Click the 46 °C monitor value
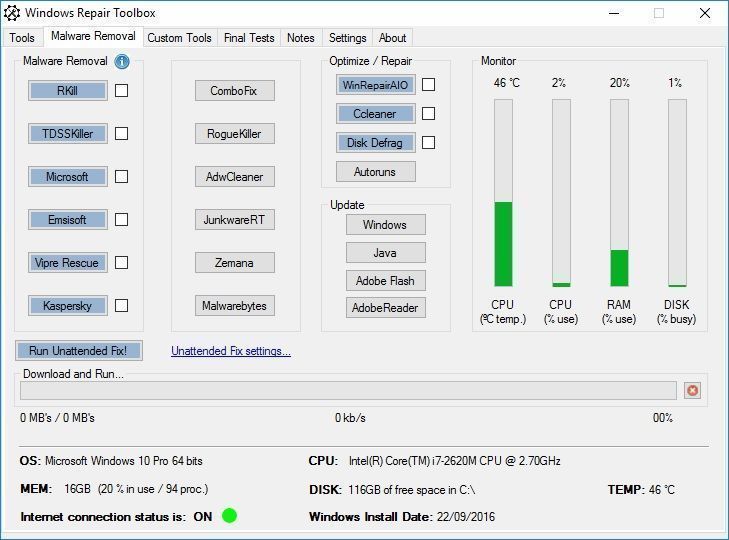This screenshot has height=540, width=729. click(507, 83)
